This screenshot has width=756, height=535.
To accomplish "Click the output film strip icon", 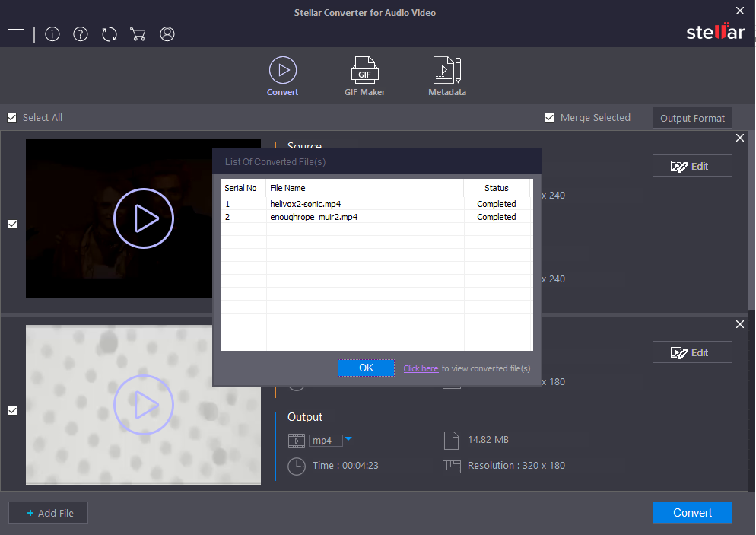I will tap(297, 441).
